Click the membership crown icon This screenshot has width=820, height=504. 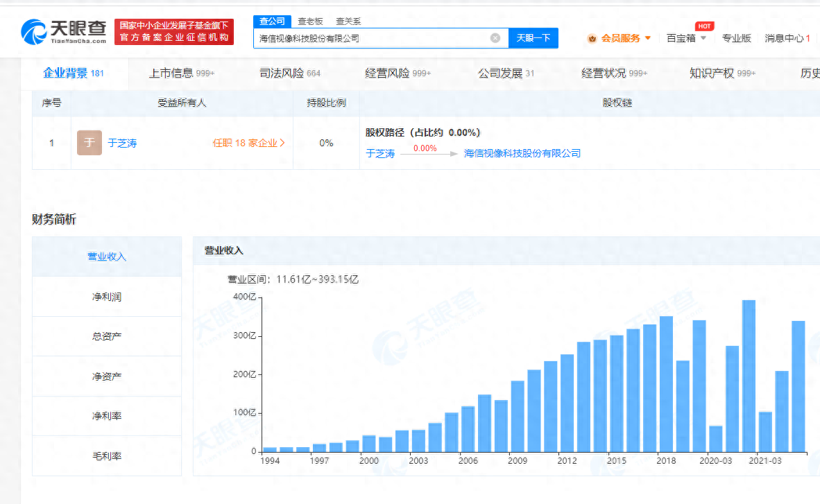(592, 38)
